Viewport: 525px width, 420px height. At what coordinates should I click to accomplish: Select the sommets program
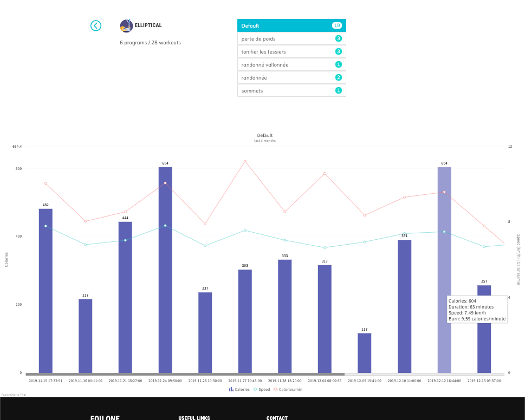pos(291,90)
